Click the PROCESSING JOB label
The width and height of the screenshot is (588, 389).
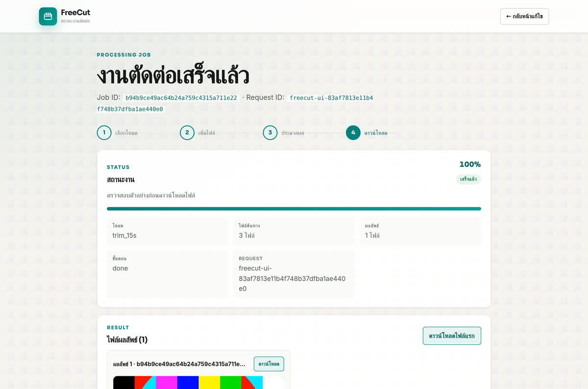(124, 55)
